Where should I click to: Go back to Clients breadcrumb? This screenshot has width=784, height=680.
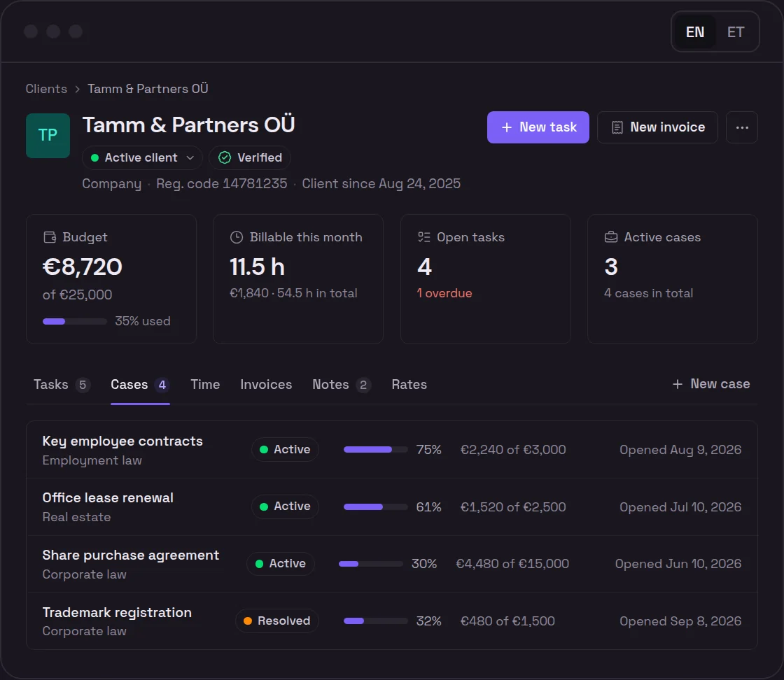[46, 89]
